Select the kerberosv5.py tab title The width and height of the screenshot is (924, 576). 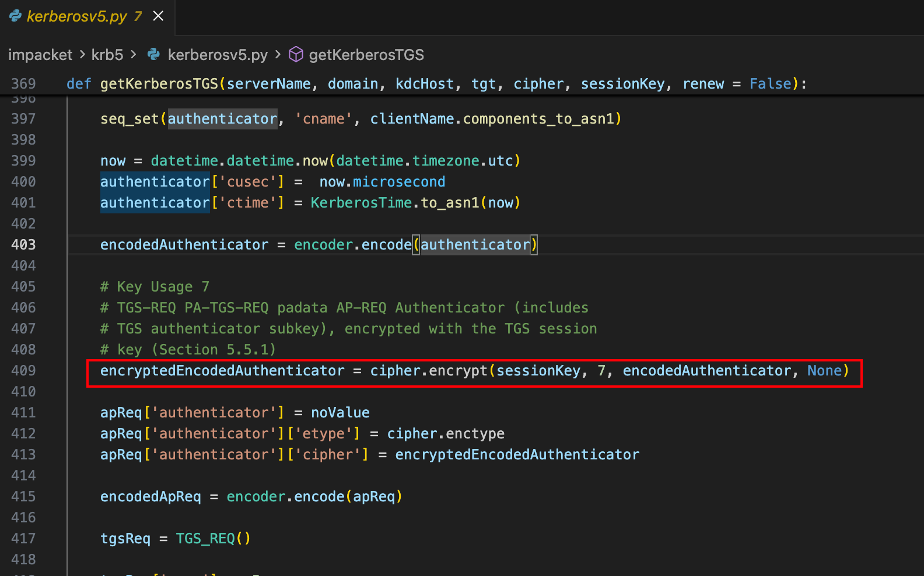tap(76, 16)
